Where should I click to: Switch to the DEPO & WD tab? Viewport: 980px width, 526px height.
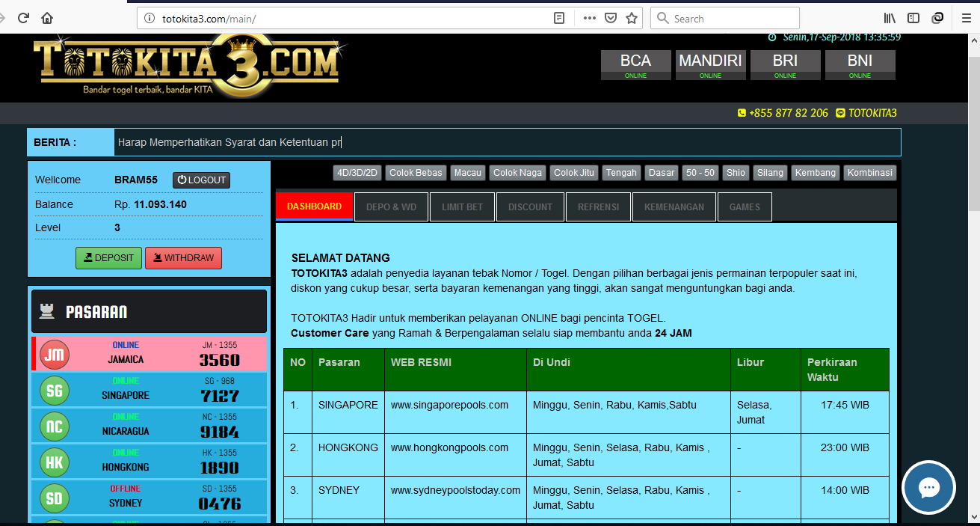point(391,207)
